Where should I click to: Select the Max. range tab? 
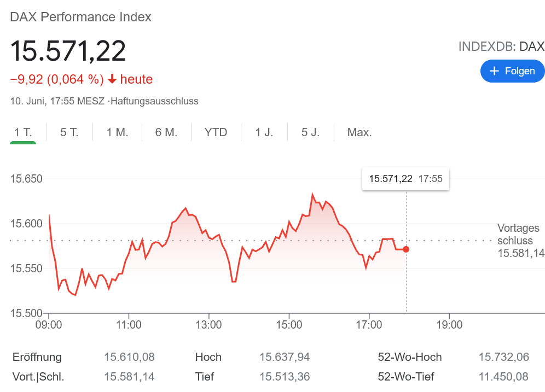(x=360, y=132)
